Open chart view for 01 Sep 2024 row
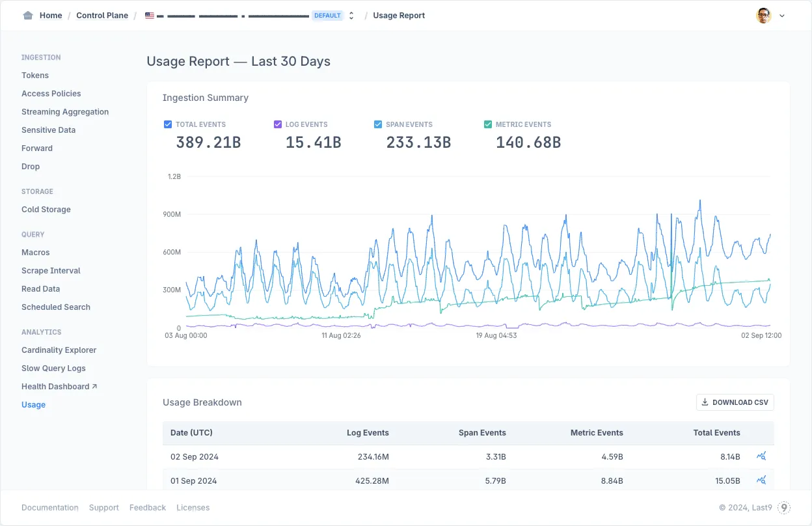The image size is (812, 526). point(761,480)
